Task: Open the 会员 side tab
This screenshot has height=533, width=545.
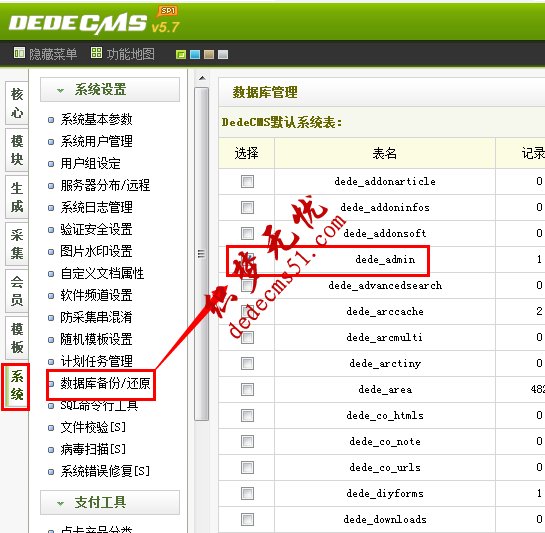Action: pyautogui.click(x=17, y=291)
